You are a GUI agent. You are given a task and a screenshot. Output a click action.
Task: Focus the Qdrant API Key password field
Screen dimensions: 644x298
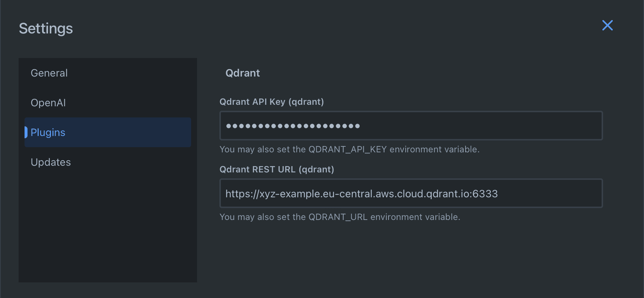pyautogui.click(x=411, y=126)
